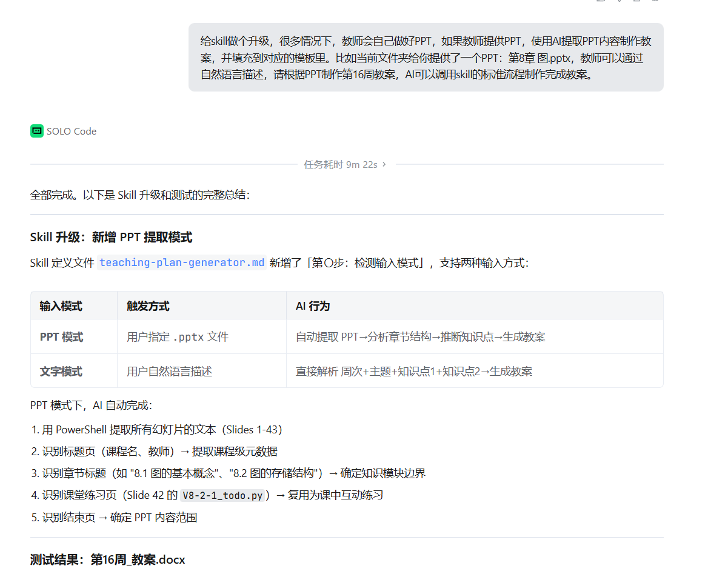Click the chevron after 9m 22s
Viewport: 728px width, 574px height.
pos(384,164)
